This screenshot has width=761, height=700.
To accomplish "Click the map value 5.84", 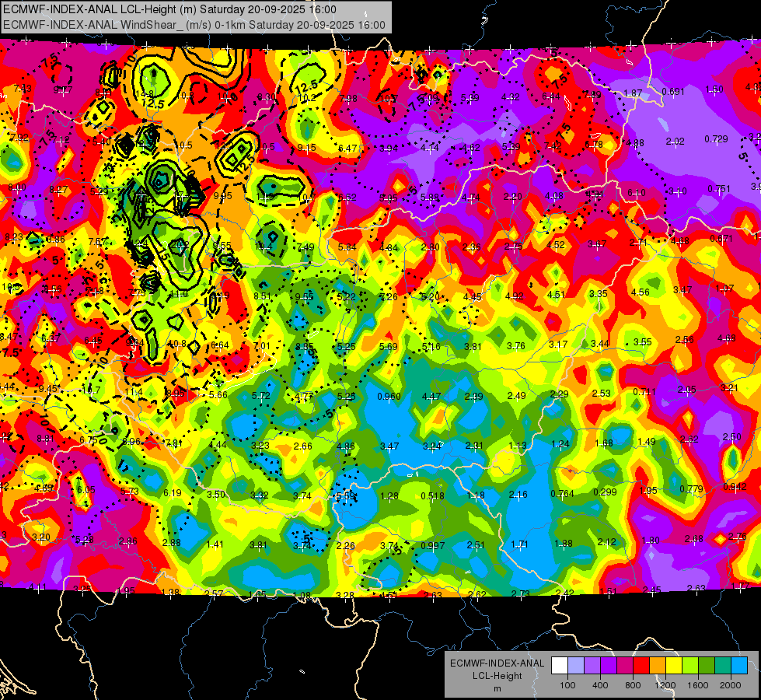I will (x=347, y=247).
